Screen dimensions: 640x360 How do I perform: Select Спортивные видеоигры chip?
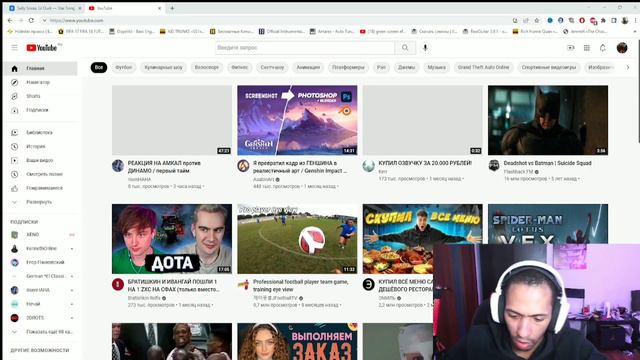(549, 67)
